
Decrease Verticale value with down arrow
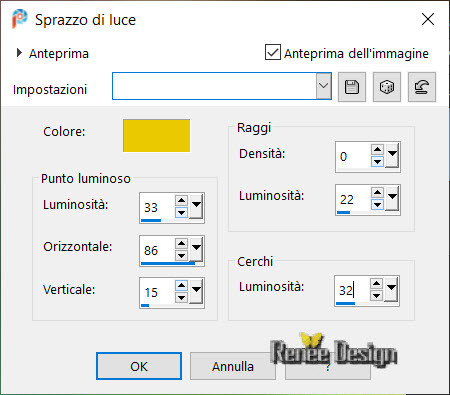pyautogui.click(x=181, y=297)
